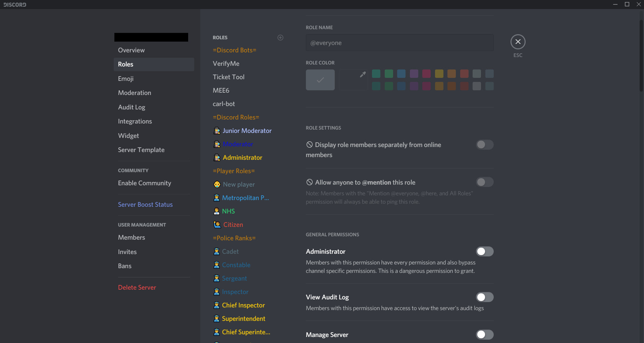Screen dimensions: 644x343
Task: Click the NHS role emoji icon
Action: pyautogui.click(x=217, y=211)
